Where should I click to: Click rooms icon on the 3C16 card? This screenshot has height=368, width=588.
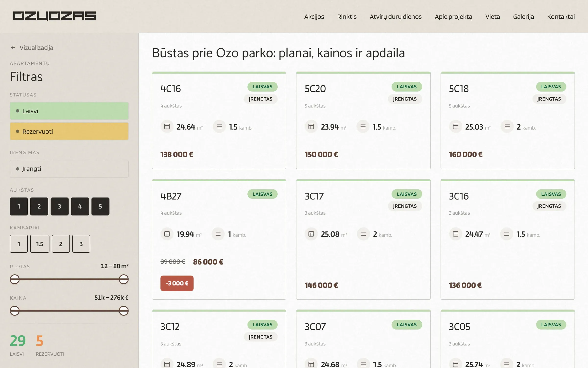[x=507, y=234]
